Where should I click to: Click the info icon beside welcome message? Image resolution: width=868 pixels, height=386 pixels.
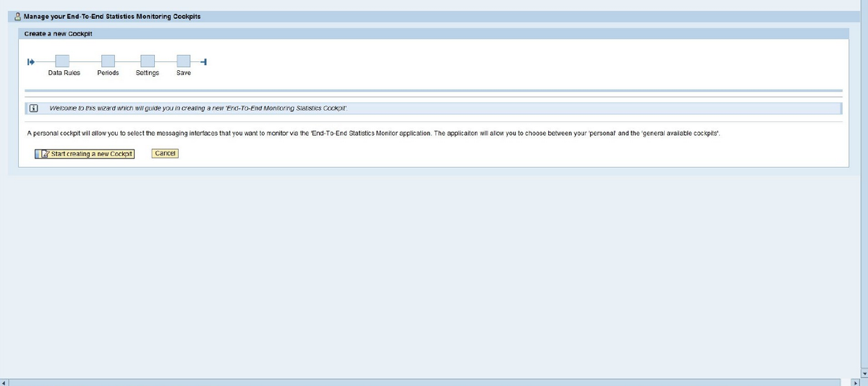click(33, 108)
